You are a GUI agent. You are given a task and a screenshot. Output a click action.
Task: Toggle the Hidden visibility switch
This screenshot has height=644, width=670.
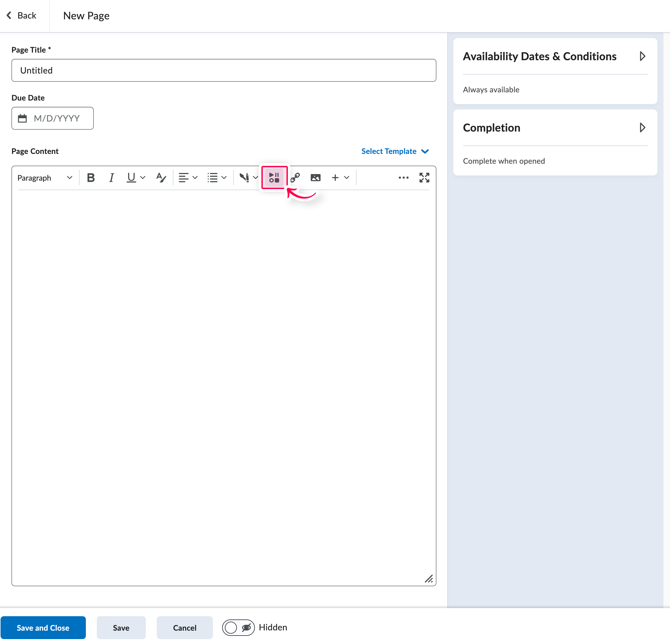click(238, 627)
